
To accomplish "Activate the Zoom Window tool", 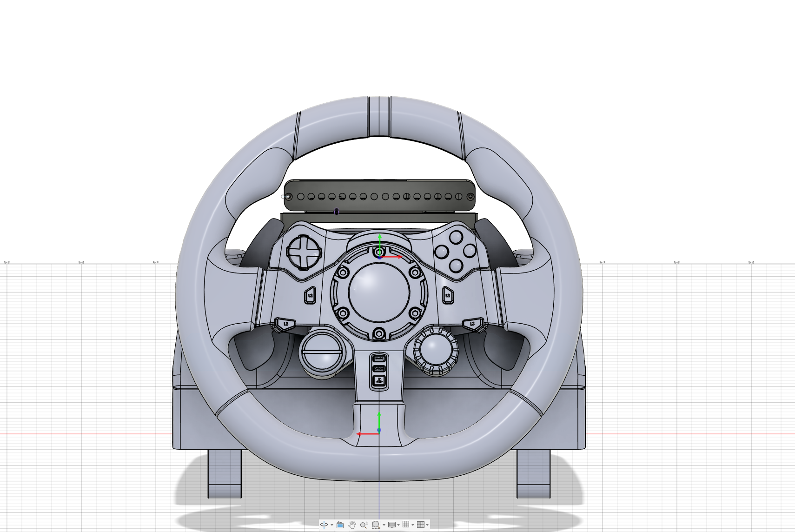I will (x=376, y=525).
